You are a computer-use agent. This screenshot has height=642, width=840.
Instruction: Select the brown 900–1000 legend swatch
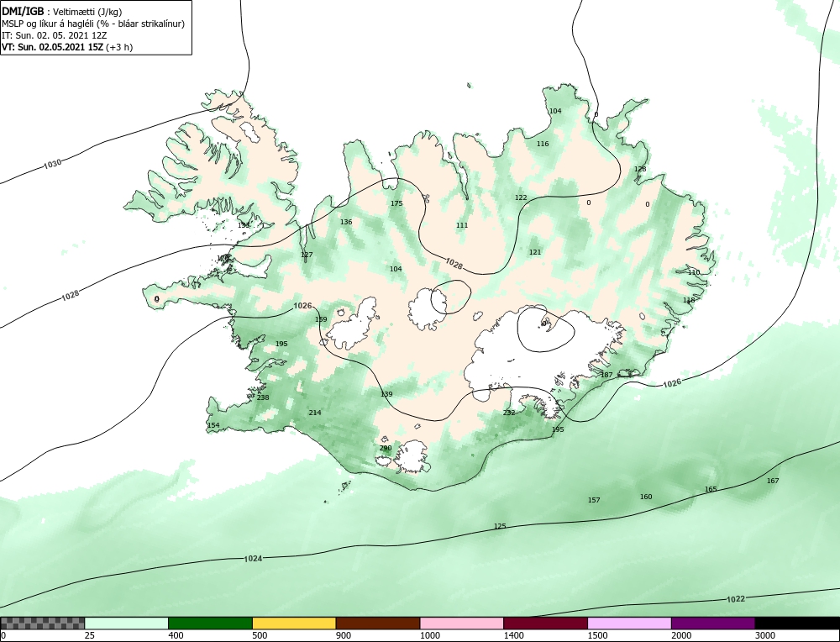tap(378, 624)
